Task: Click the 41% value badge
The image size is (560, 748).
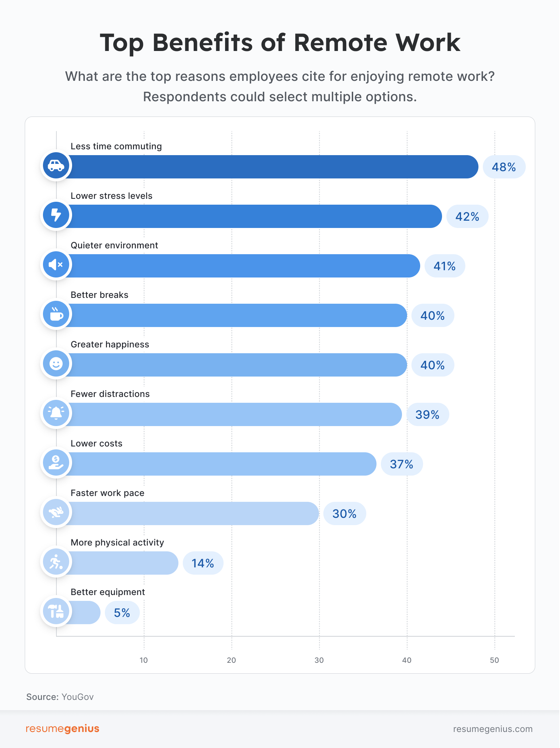Action: [x=445, y=266]
